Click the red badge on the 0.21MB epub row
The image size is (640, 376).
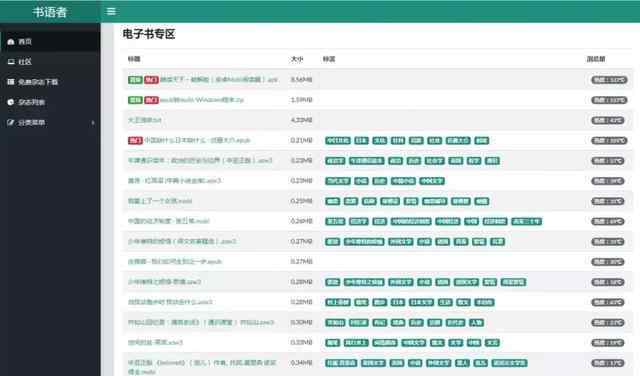tap(135, 140)
